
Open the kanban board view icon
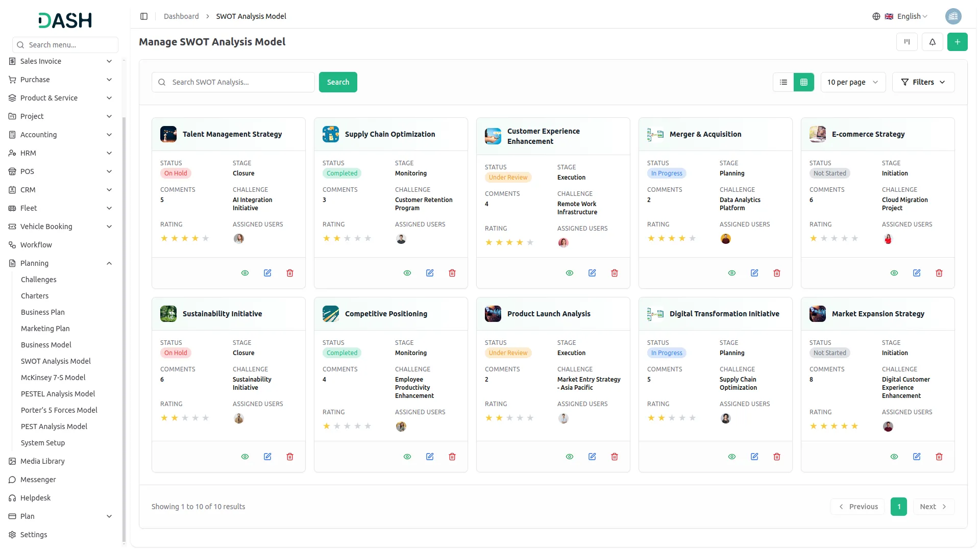pyautogui.click(x=907, y=42)
